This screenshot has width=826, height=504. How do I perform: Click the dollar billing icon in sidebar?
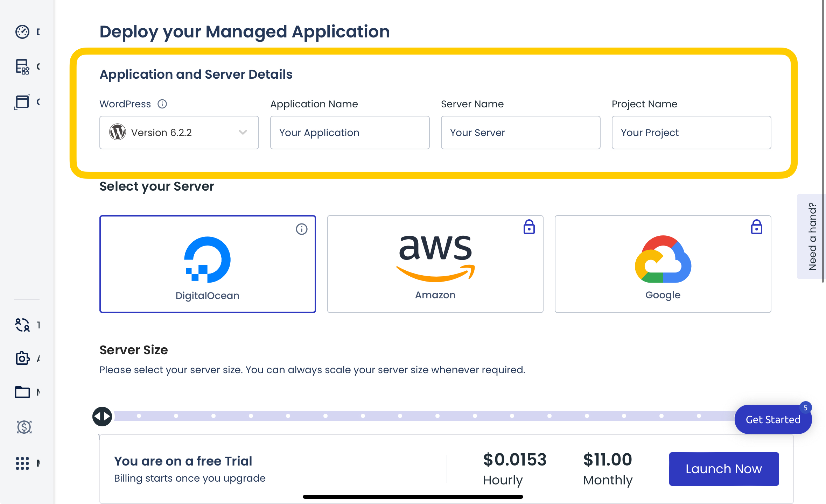[x=24, y=427]
